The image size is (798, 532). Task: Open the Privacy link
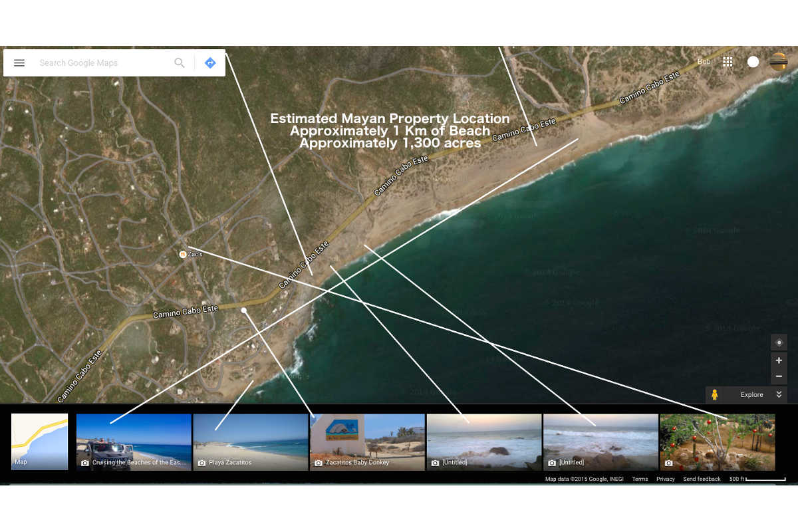(665, 479)
